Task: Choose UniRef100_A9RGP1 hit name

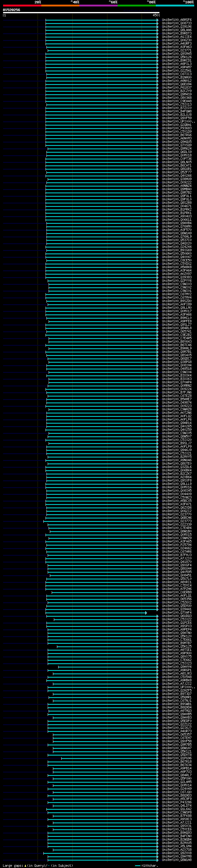Action: tap(176, 670)
